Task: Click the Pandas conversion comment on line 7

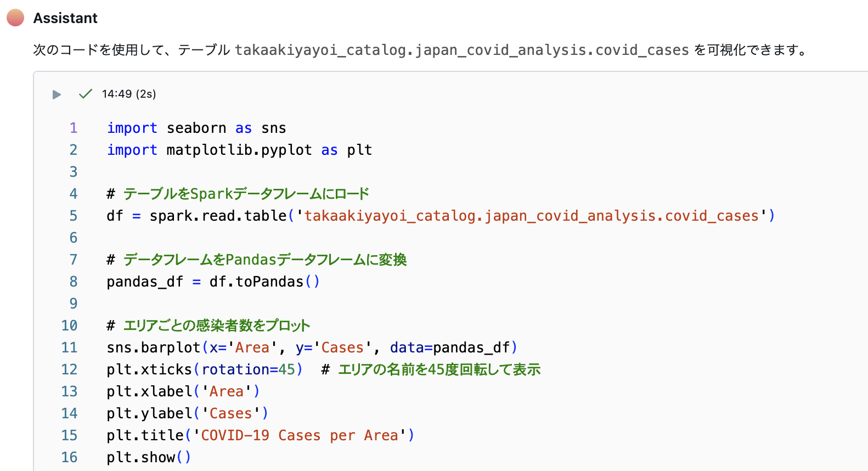Action: [256, 260]
